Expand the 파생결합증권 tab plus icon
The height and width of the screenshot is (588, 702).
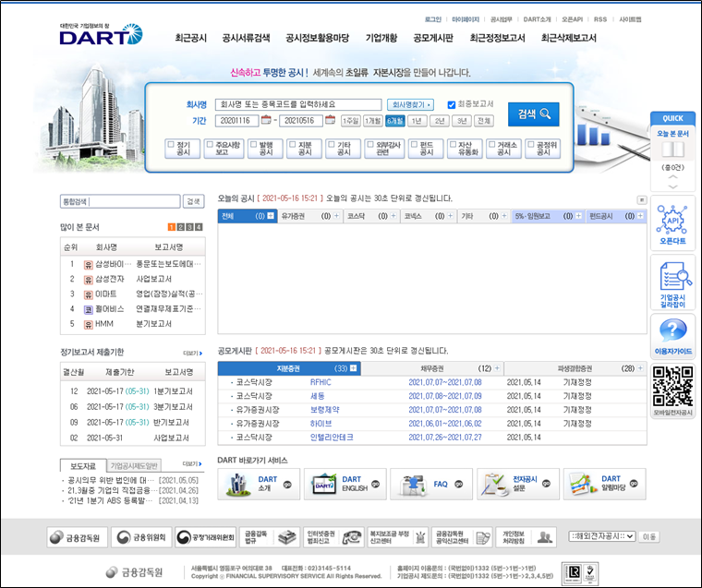coord(640,367)
